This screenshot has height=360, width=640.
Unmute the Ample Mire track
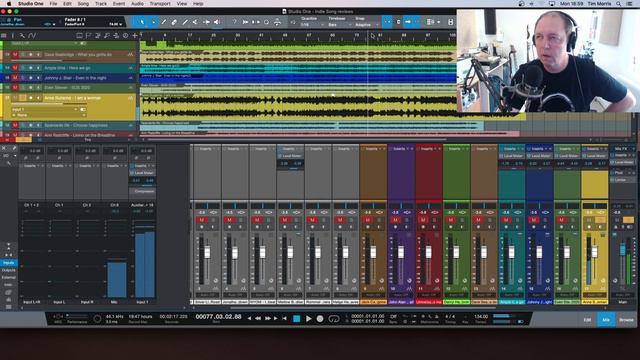(x=15, y=68)
